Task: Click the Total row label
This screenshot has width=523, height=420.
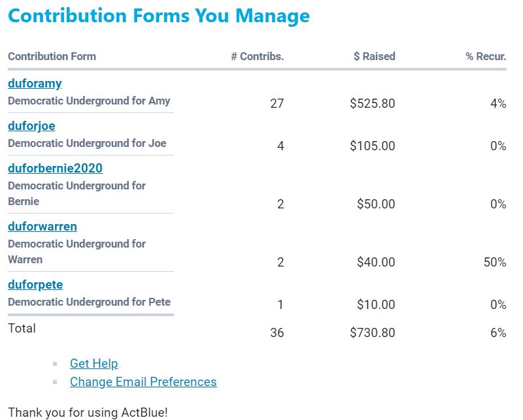Action: click(22, 329)
